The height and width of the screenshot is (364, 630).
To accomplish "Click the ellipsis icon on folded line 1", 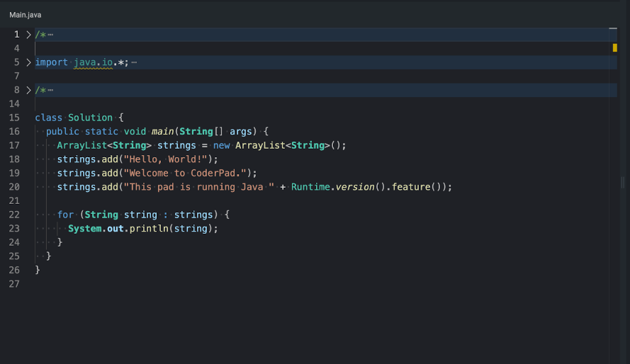I will pyautogui.click(x=50, y=35).
